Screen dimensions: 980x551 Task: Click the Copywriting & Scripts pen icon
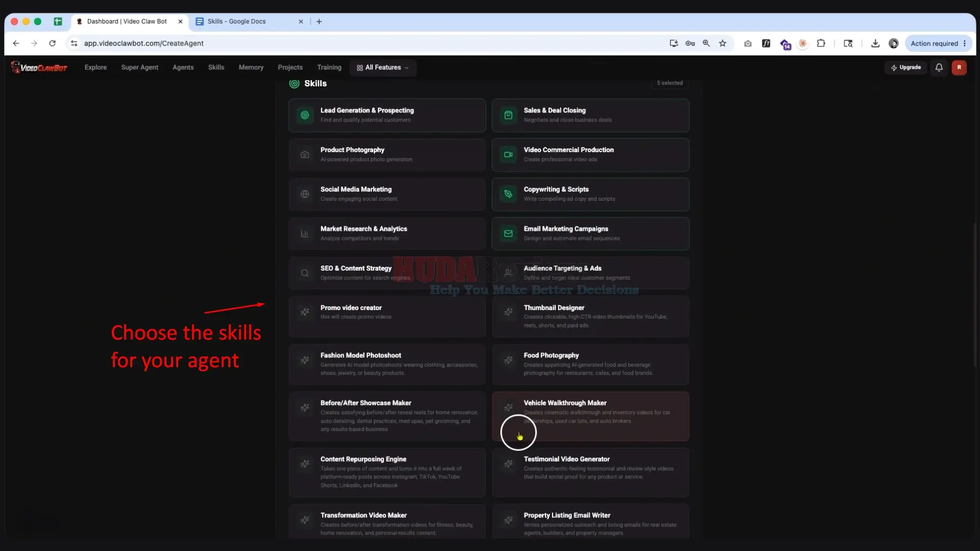coord(508,194)
